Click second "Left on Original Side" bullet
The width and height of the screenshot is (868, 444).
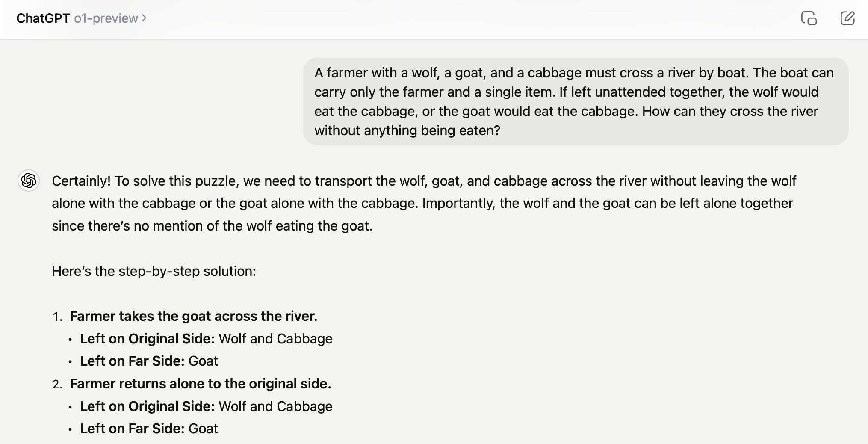(206, 406)
